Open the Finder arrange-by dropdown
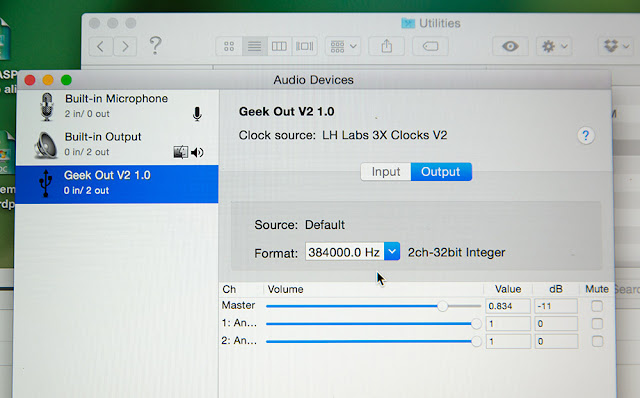Screen dimensions: 640x398 343,46
